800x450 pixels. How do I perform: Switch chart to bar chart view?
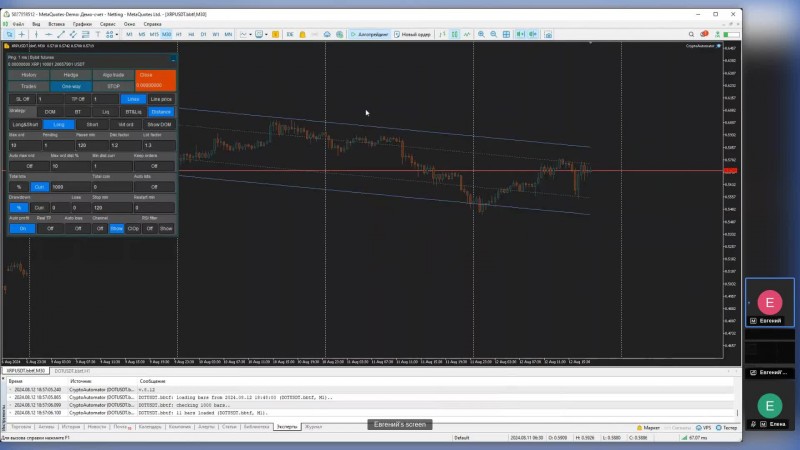[442, 34]
